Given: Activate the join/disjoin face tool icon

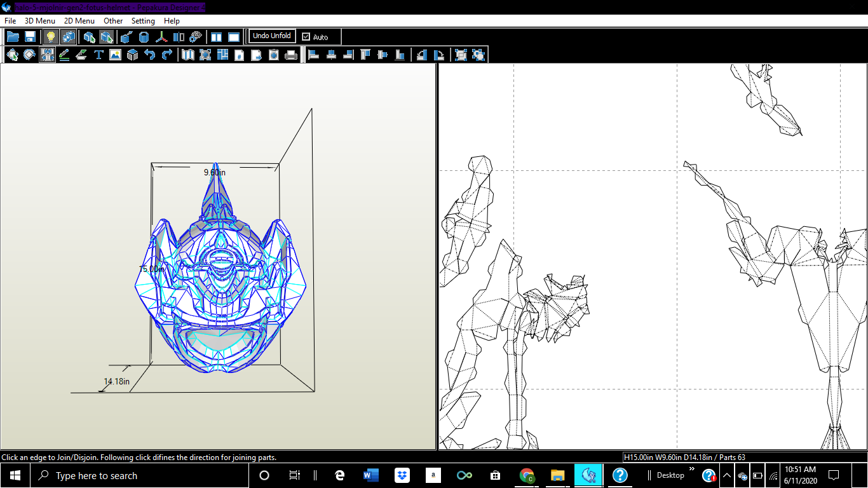Looking at the screenshot, I should [47, 55].
